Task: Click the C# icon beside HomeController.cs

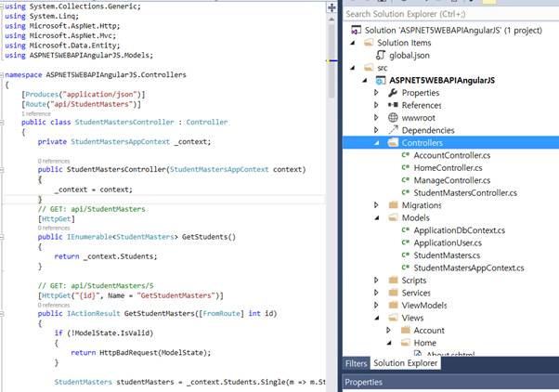Action: click(x=406, y=167)
